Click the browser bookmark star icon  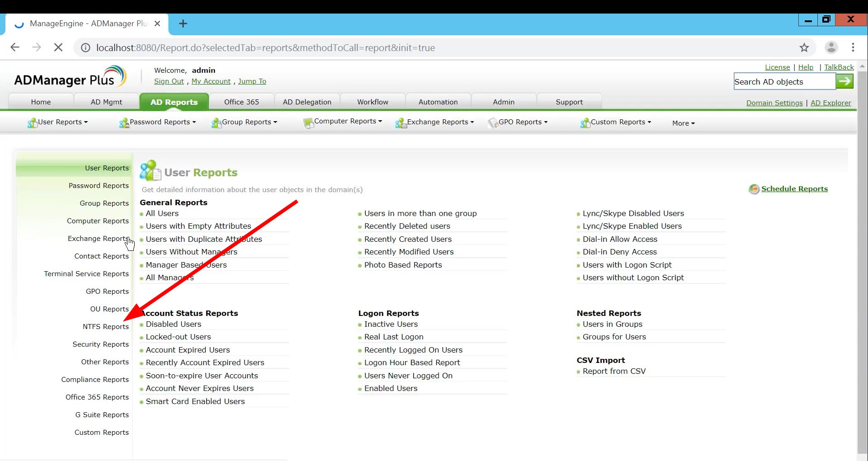[x=805, y=47]
